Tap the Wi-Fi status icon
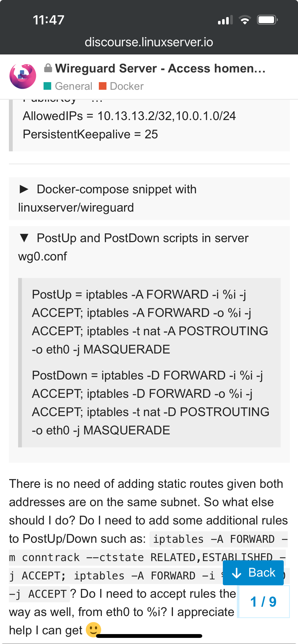Viewport: 298px width, 644px height. pos(245,20)
